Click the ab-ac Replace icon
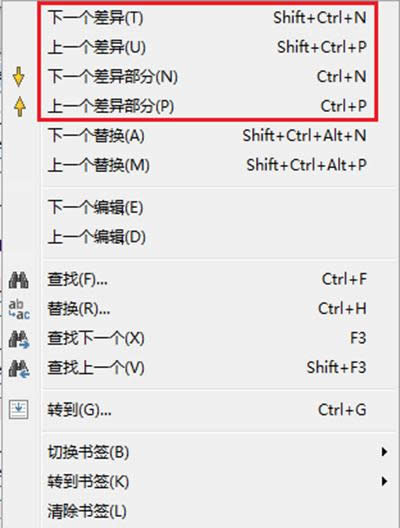Screen dimensions: 400x528 [19, 309]
